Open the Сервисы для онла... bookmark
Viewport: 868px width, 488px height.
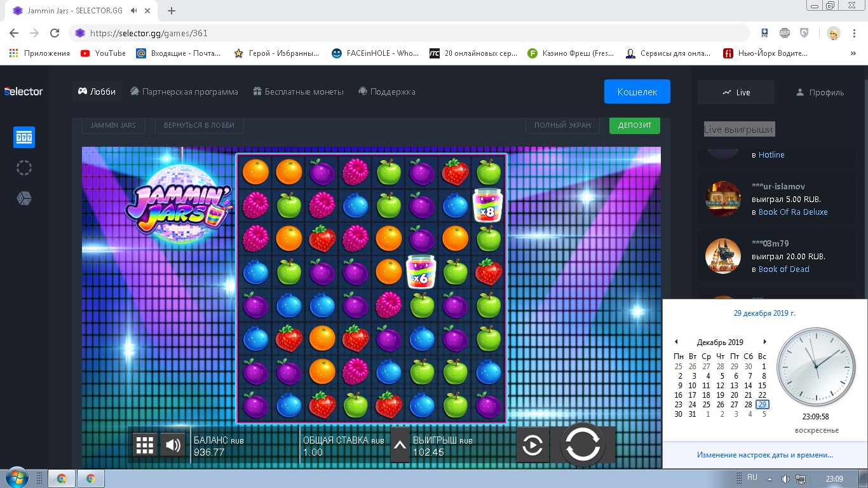click(x=668, y=53)
